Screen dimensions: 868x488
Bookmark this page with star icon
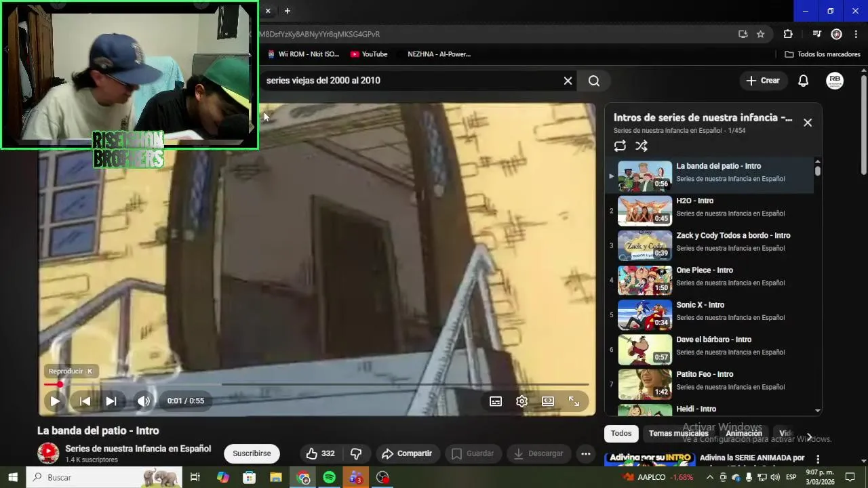click(761, 34)
